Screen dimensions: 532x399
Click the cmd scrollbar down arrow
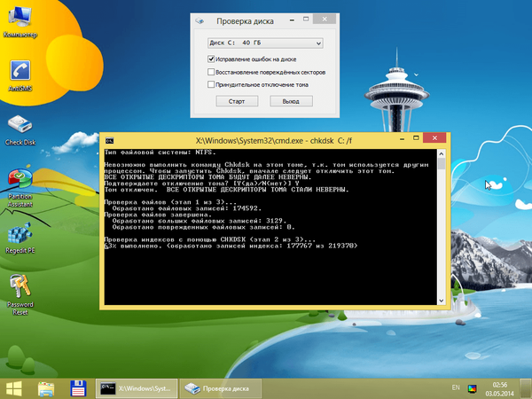[x=441, y=301]
